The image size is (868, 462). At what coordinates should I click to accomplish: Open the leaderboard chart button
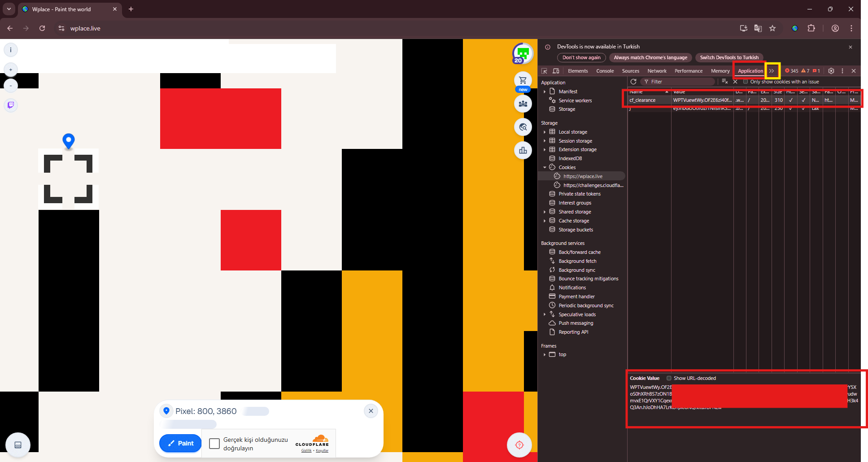pos(523,150)
